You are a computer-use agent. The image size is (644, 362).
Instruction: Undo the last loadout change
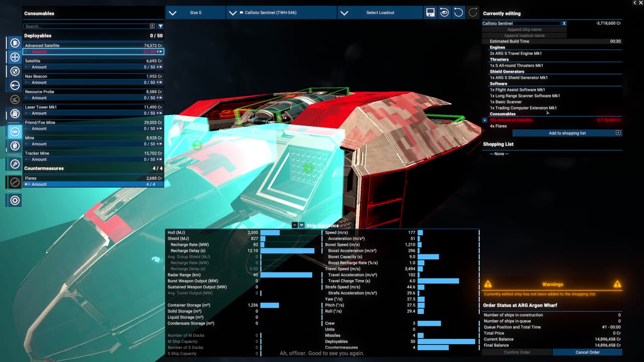click(x=458, y=13)
